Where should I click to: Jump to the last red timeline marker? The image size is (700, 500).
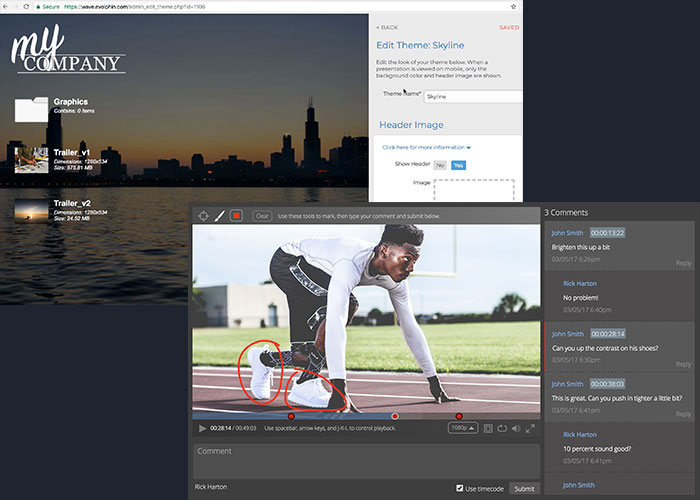click(458, 416)
